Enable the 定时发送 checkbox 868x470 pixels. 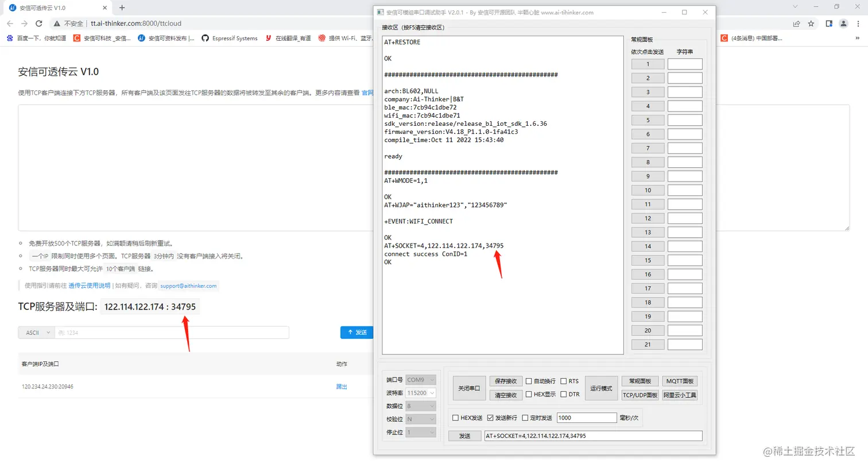525,418
